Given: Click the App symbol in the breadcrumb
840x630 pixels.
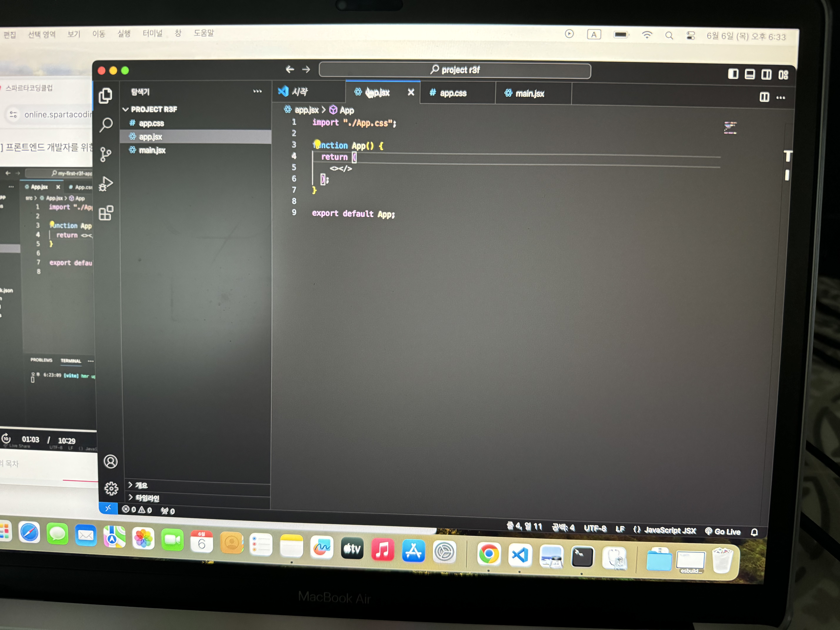Looking at the screenshot, I should point(342,110).
